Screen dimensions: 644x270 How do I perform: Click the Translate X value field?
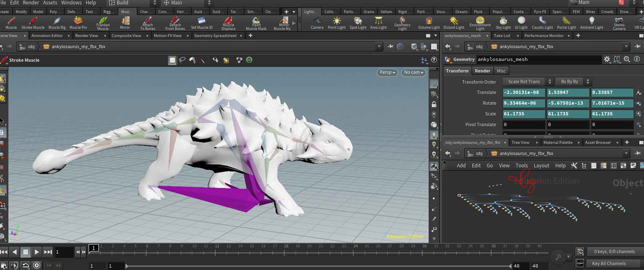524,93
